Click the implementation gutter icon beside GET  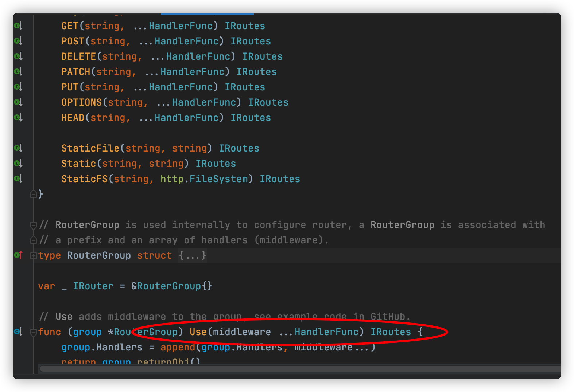coord(18,26)
